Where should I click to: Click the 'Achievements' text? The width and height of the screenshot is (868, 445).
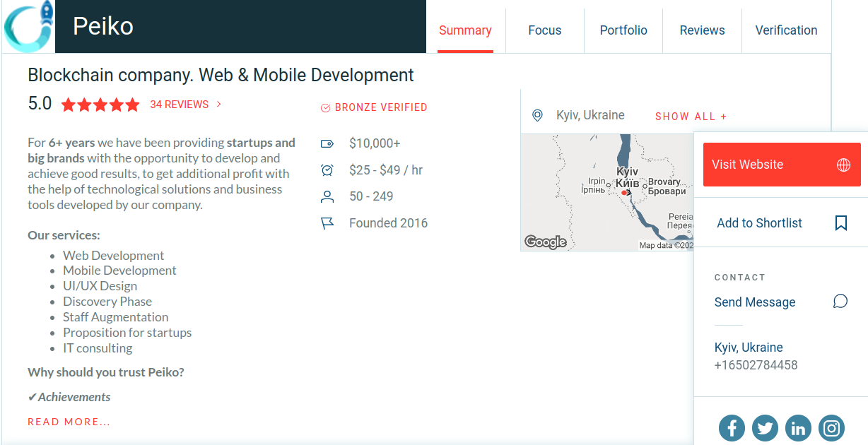74,397
